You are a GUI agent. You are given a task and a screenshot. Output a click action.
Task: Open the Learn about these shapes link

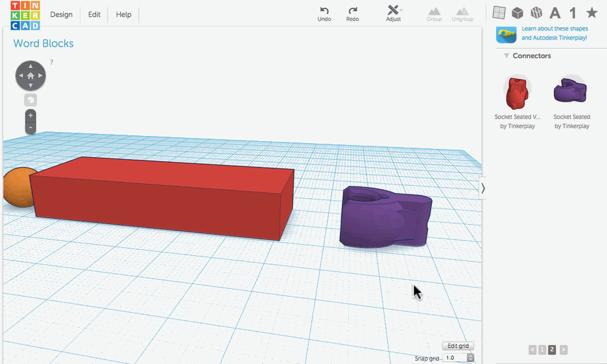(x=554, y=33)
